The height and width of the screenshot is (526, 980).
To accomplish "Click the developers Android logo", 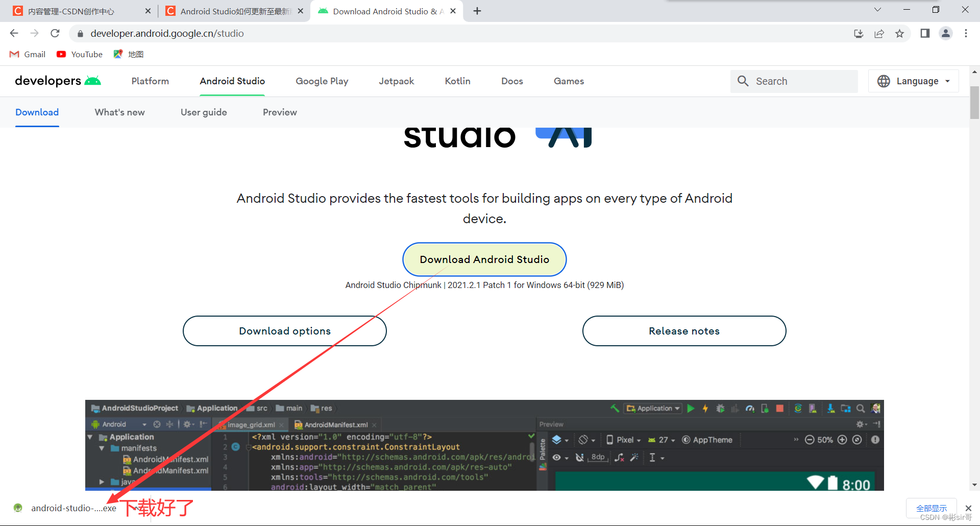I will click(x=58, y=81).
